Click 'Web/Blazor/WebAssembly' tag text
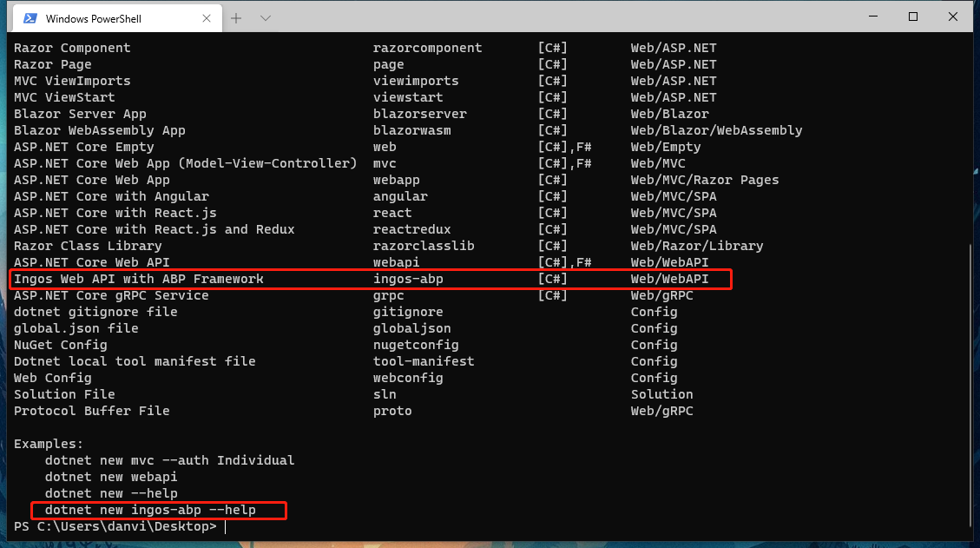The width and height of the screenshot is (980, 548). click(x=716, y=130)
